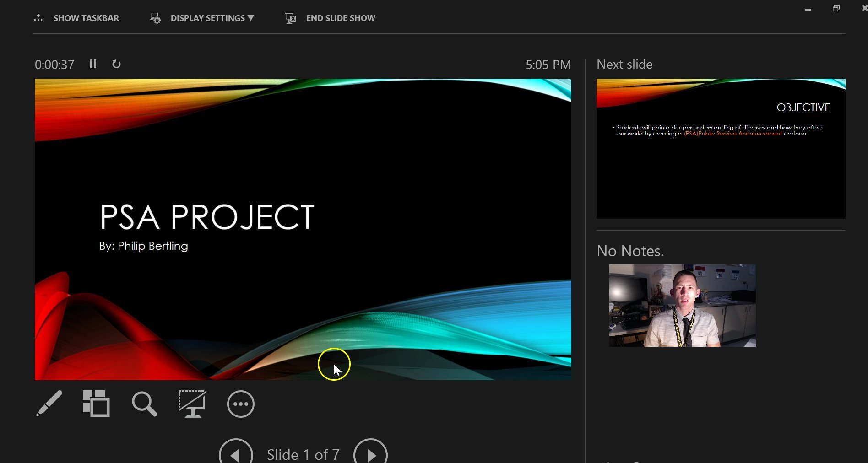The image size is (868, 463).
Task: Click the Zoom into slide magnifier
Action: (145, 404)
